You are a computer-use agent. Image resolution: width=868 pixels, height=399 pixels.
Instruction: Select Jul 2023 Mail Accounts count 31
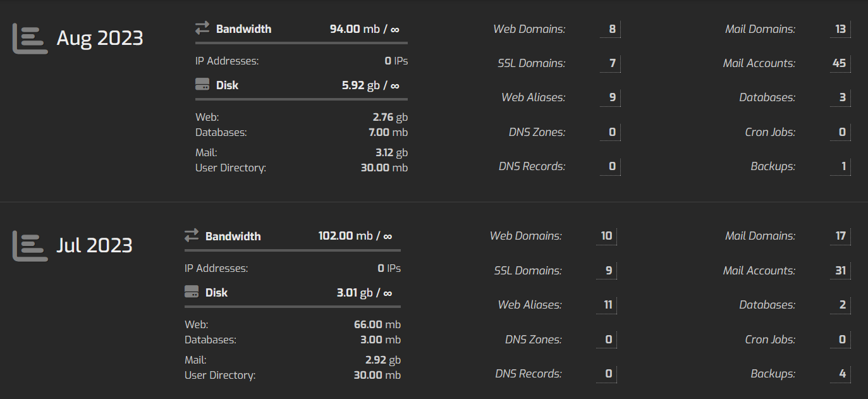point(840,271)
